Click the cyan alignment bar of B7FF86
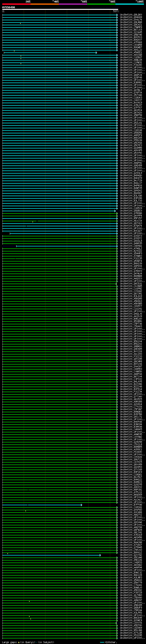The height and width of the screenshot is (644, 146). click(x=42, y=505)
